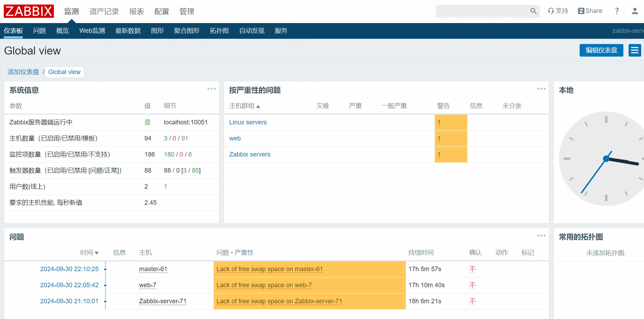Acknowledge the web-7 problem via 不

click(x=472, y=285)
